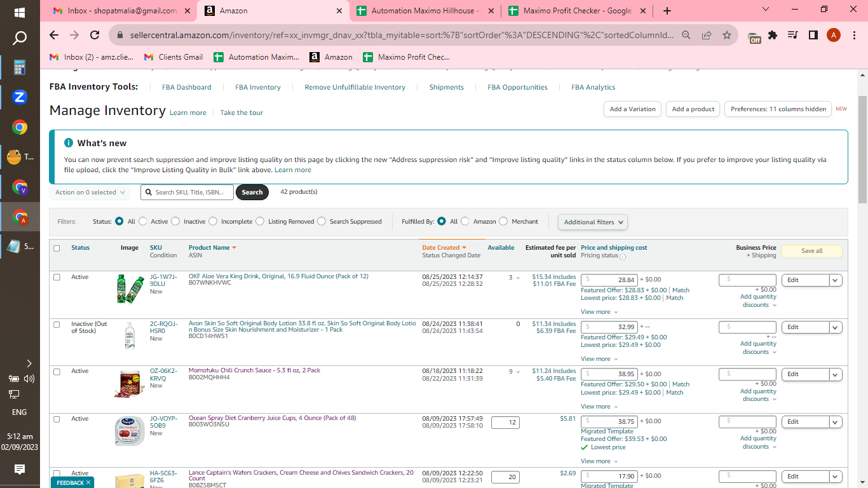Expand View more for the $32.99 price row

[x=599, y=359]
